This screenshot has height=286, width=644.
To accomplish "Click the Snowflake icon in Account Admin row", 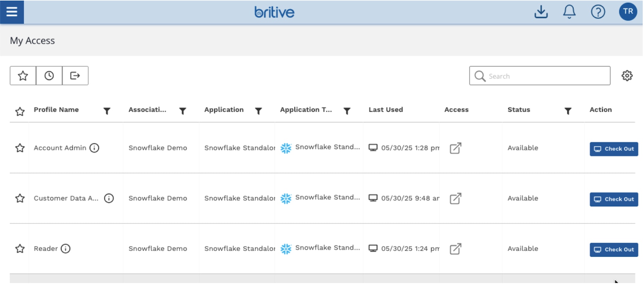I will [x=286, y=148].
